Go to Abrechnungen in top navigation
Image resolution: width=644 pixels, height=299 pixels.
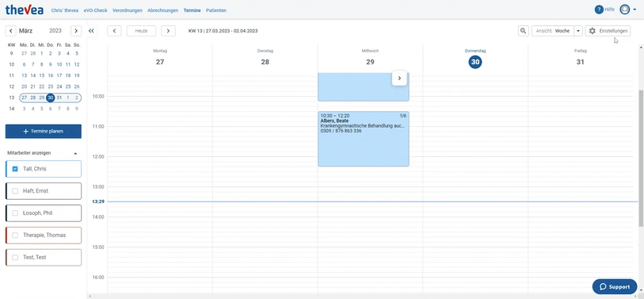click(x=163, y=10)
